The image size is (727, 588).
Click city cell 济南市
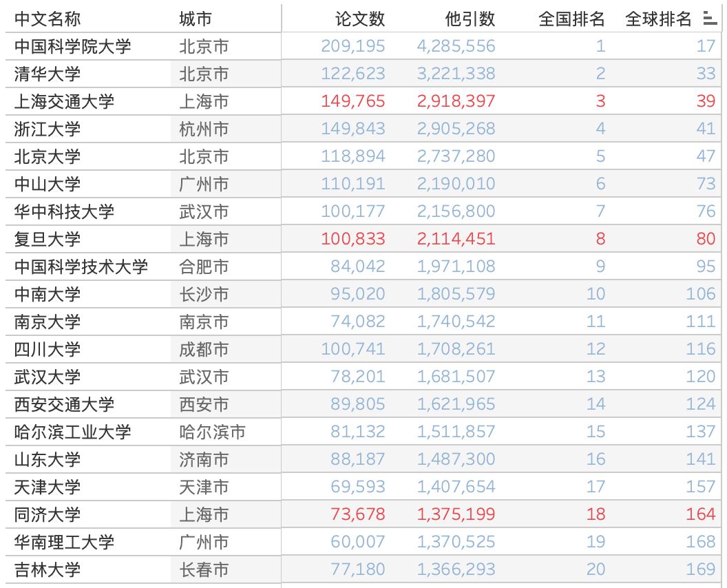tap(204, 459)
